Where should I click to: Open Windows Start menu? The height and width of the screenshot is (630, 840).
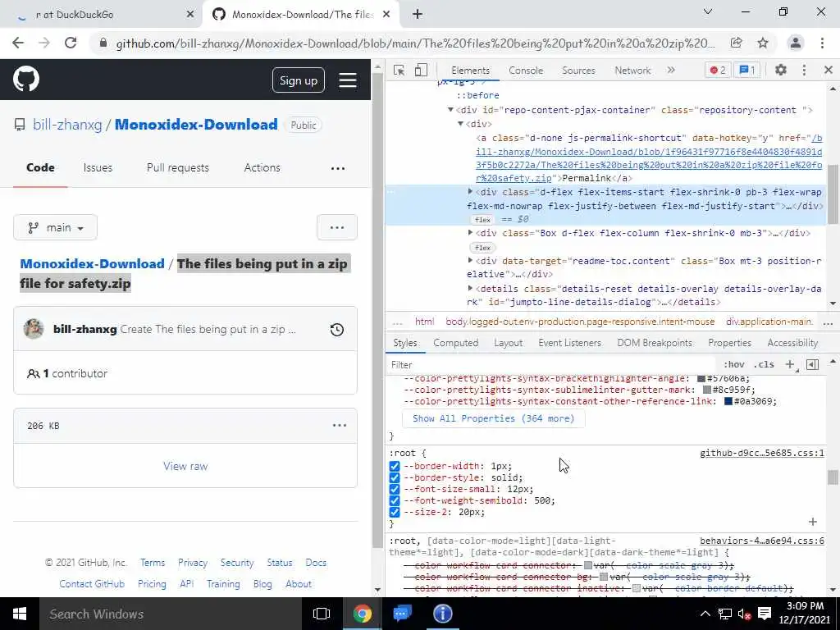[20, 614]
